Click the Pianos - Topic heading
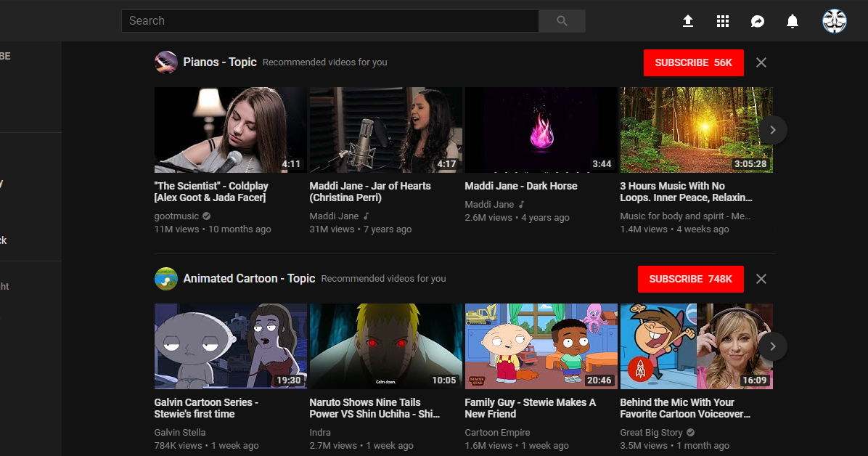The height and width of the screenshot is (456, 868). (220, 62)
